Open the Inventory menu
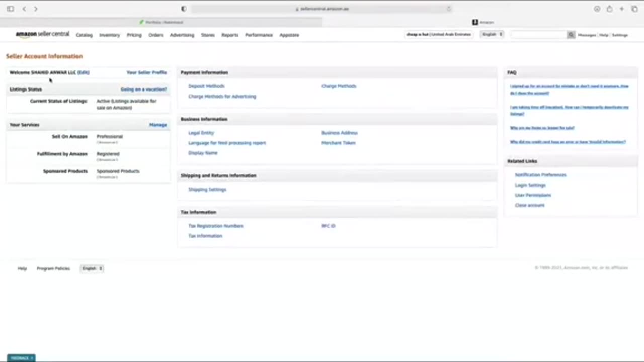644x362 pixels. click(109, 35)
